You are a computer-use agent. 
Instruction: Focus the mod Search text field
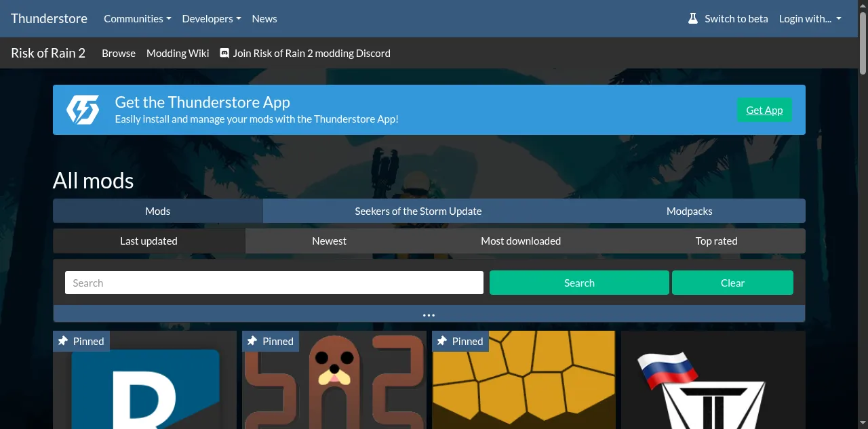click(274, 283)
